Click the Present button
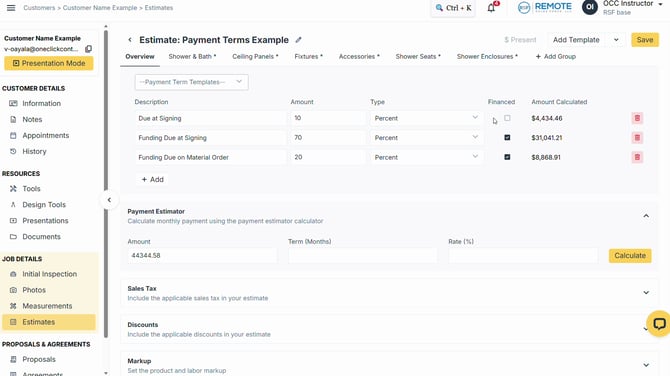This screenshot has height=376, width=670. tap(520, 40)
